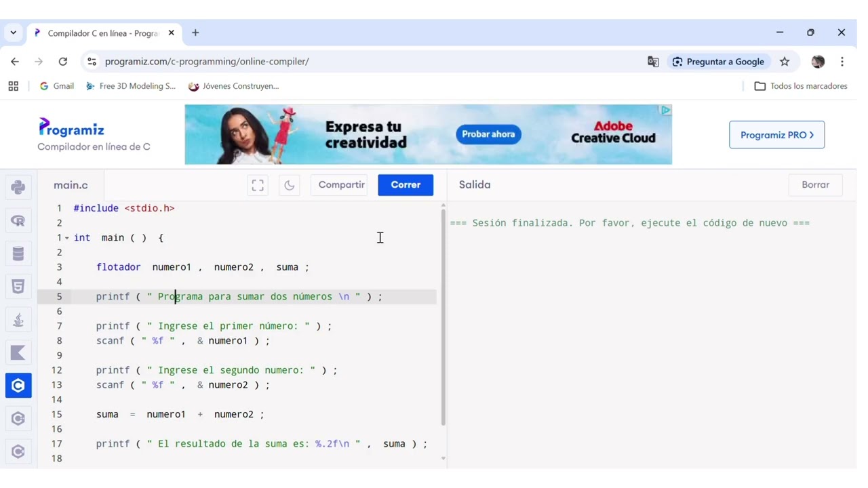The width and height of the screenshot is (868, 488).
Task: Open the Chrome profile avatar
Action: point(818,62)
